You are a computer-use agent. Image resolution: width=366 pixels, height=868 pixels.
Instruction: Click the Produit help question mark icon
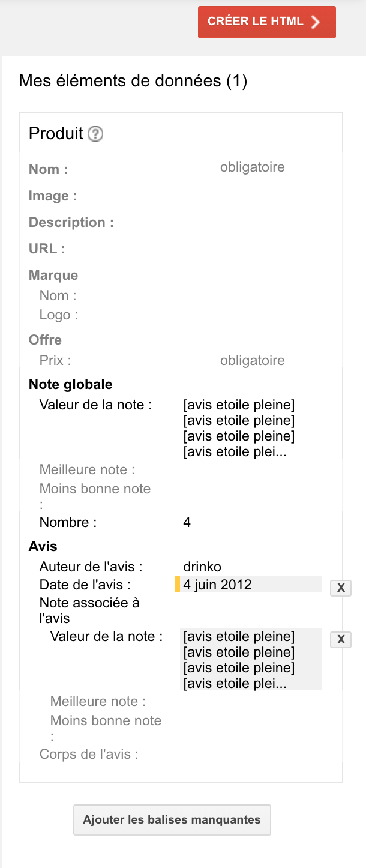[95, 134]
